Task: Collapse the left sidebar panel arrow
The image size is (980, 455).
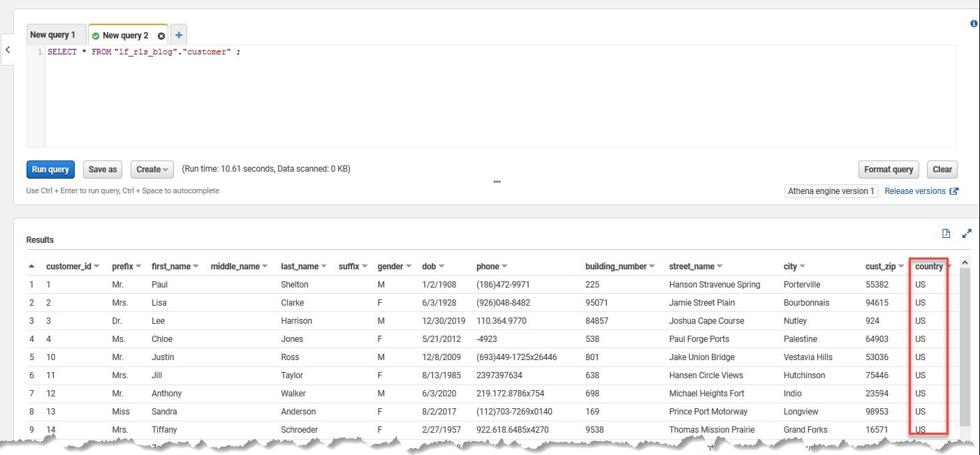Action: (7, 50)
